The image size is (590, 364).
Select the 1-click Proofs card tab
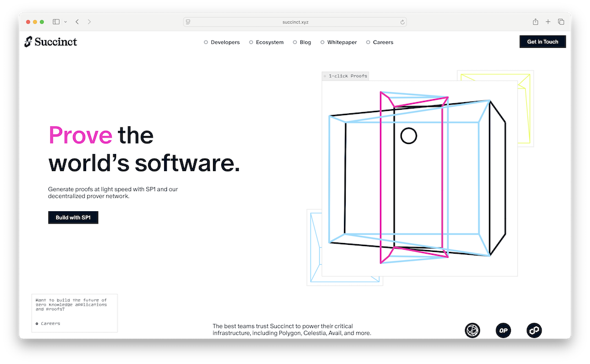345,76
